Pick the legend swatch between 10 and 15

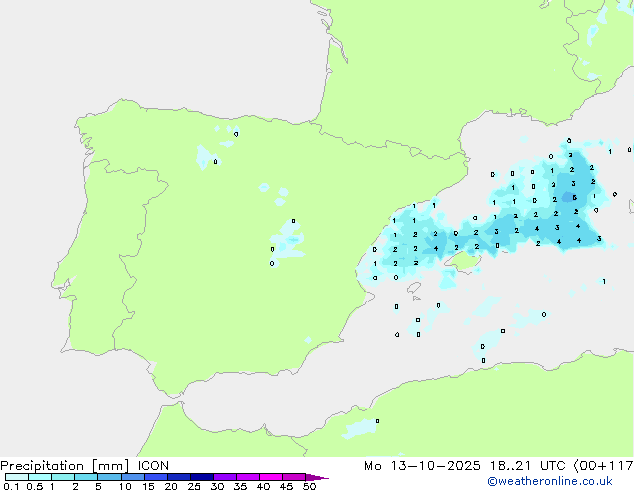pyautogui.click(x=134, y=478)
